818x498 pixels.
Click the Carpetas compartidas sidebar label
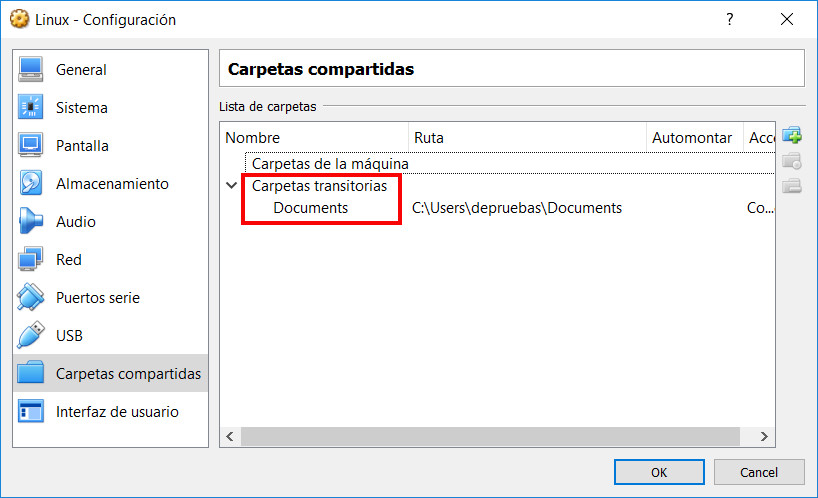pyautogui.click(x=128, y=373)
